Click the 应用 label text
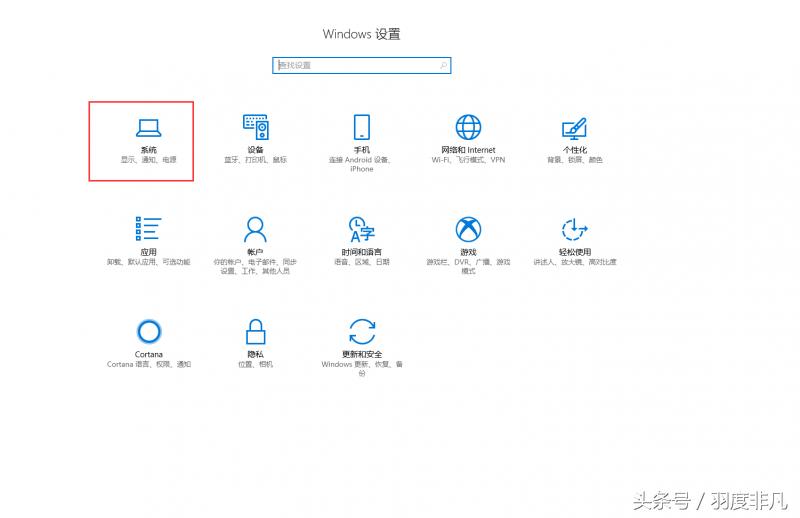Viewport: 800px width, 518px height. click(148, 252)
